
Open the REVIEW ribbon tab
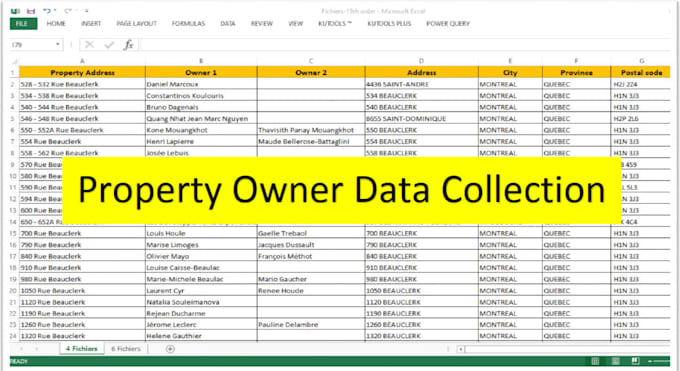click(x=262, y=23)
